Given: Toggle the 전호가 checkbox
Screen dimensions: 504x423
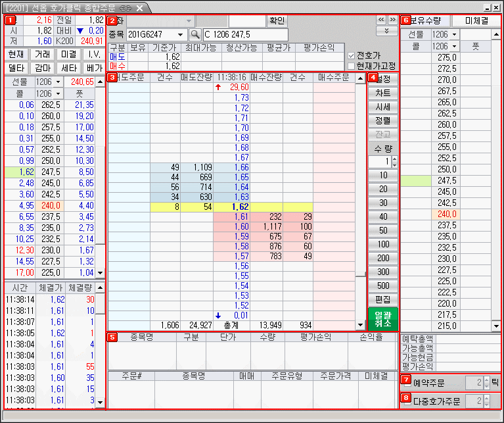Looking at the screenshot, I should click(351, 56).
